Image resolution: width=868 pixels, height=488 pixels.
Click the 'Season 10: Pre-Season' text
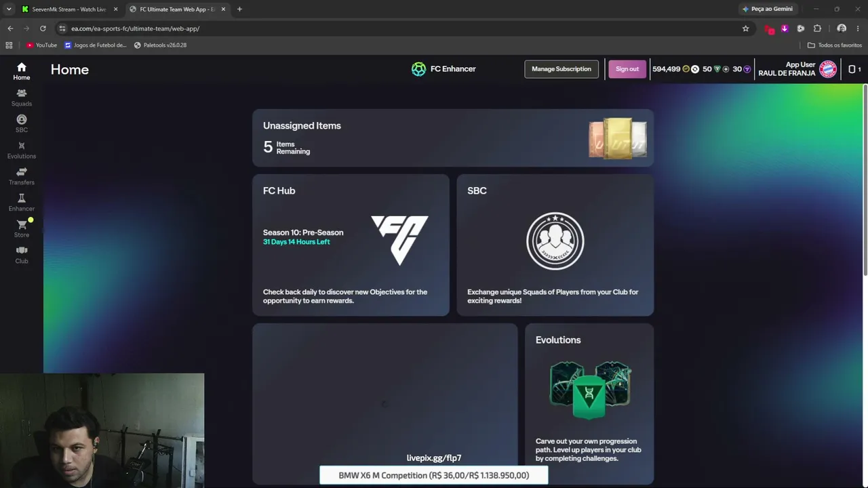pyautogui.click(x=303, y=232)
